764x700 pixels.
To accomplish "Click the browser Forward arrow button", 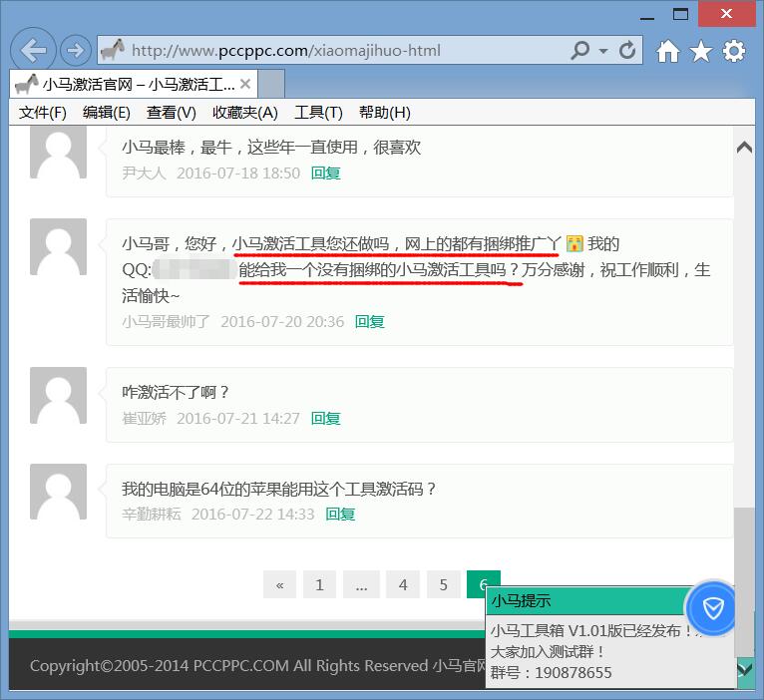I will pyautogui.click(x=76, y=50).
